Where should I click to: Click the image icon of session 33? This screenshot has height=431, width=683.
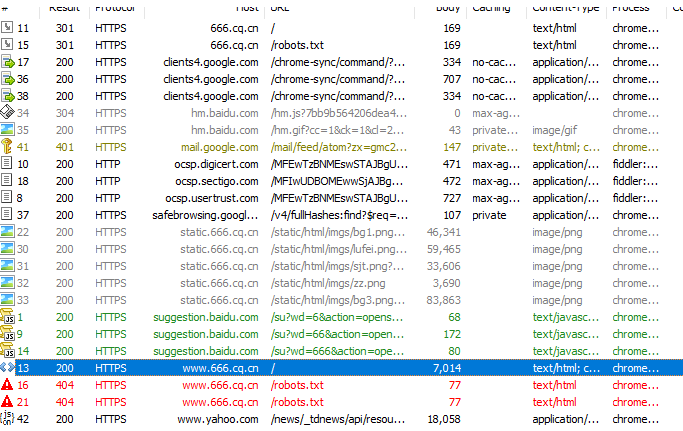[x=7, y=299]
